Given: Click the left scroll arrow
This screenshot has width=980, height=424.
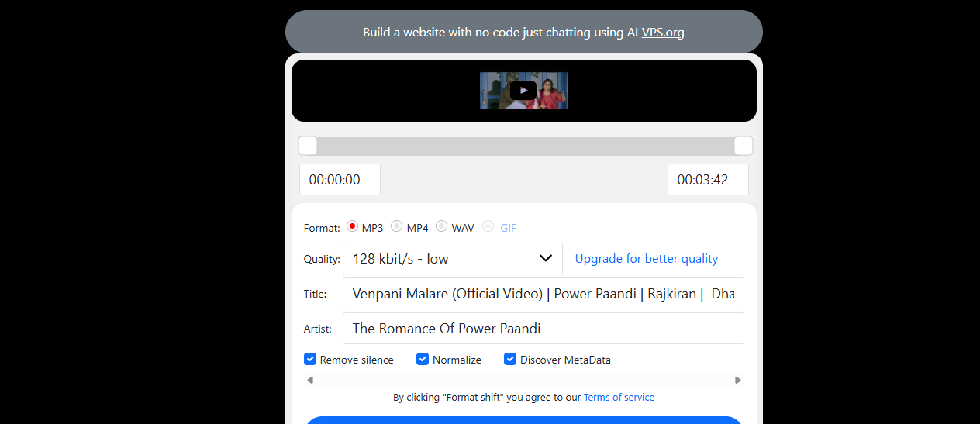Looking at the screenshot, I should click(310, 380).
